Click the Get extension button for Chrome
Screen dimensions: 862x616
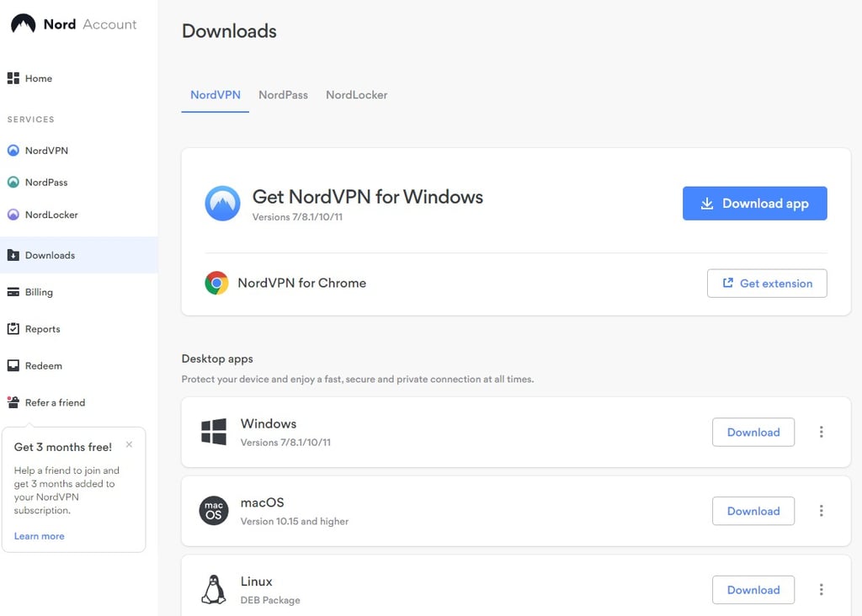point(767,284)
